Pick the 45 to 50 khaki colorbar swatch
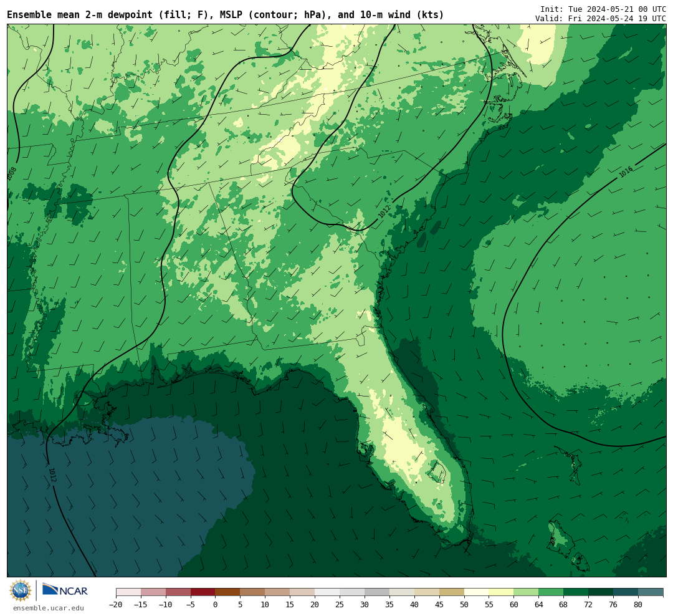 pyautogui.click(x=452, y=592)
